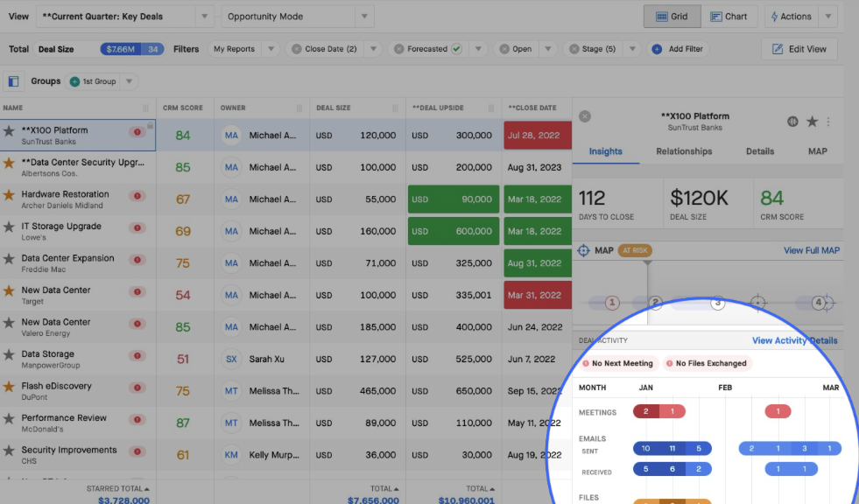Toggle the star in the detail panel header
The height and width of the screenshot is (504, 859).
(812, 122)
